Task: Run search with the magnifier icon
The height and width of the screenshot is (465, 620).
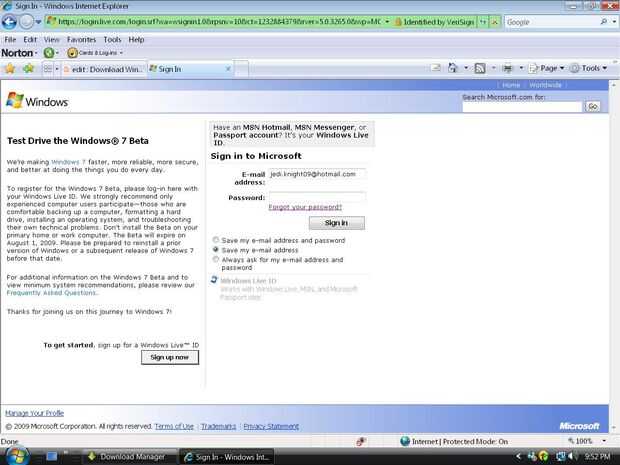Action: pos(604,22)
